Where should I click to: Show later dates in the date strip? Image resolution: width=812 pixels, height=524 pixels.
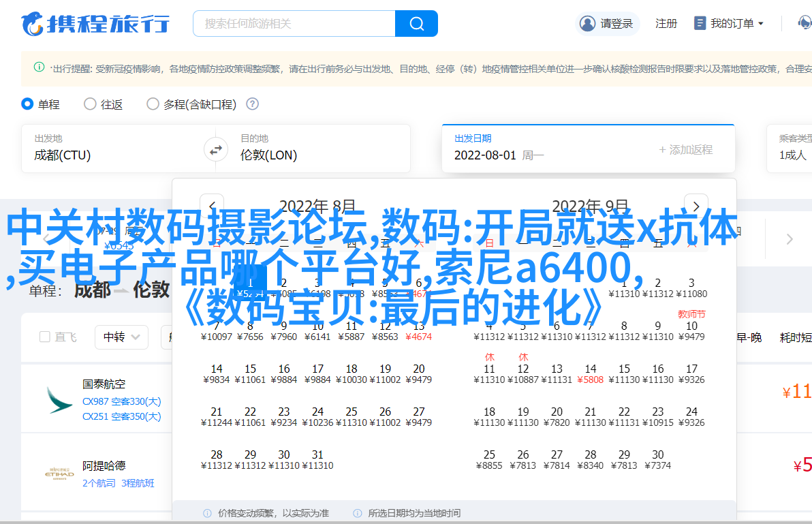[x=790, y=238]
